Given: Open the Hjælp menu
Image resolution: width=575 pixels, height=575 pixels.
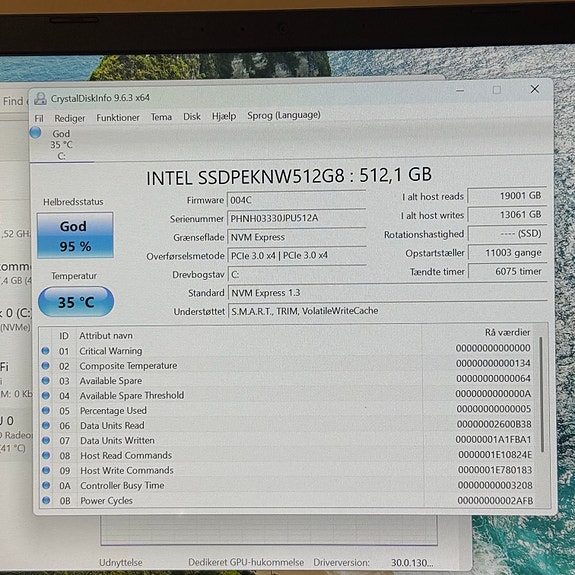Looking at the screenshot, I should (x=224, y=116).
